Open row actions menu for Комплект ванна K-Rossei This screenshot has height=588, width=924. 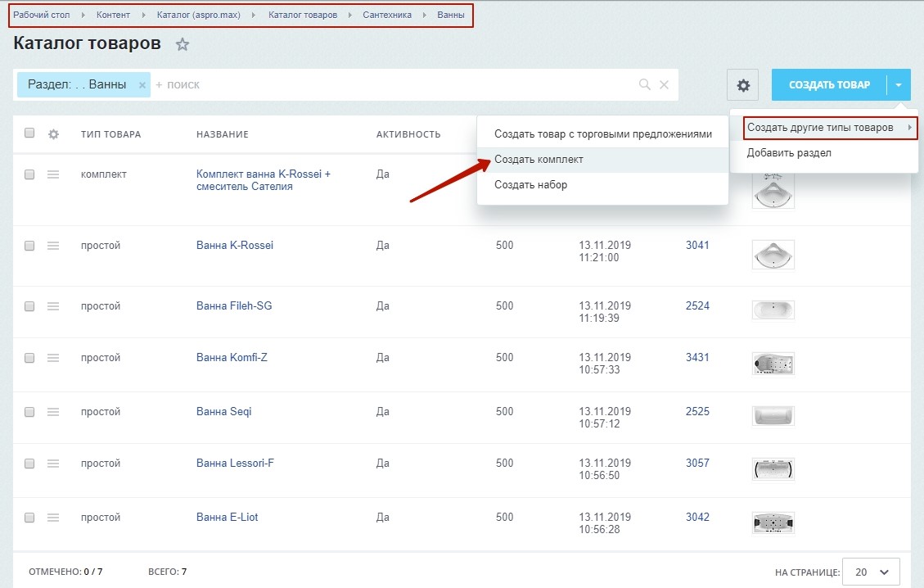[53, 174]
